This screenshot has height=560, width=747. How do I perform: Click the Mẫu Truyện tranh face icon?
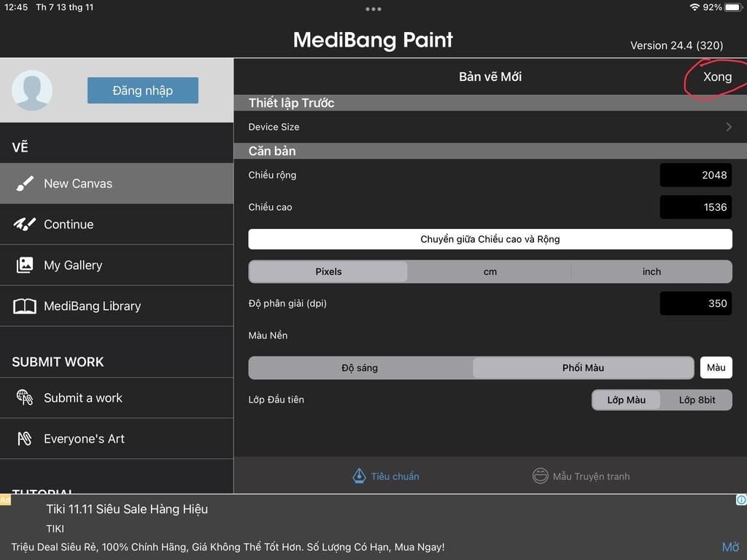tap(541, 475)
